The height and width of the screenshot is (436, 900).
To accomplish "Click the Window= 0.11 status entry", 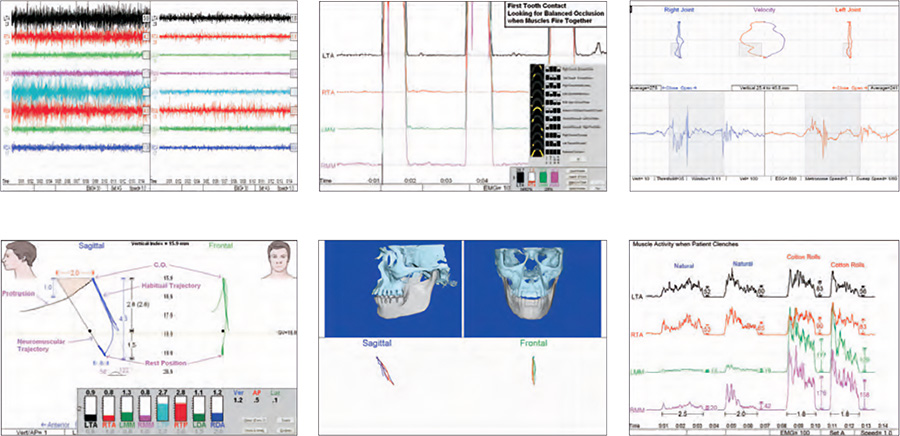I will point(705,179).
